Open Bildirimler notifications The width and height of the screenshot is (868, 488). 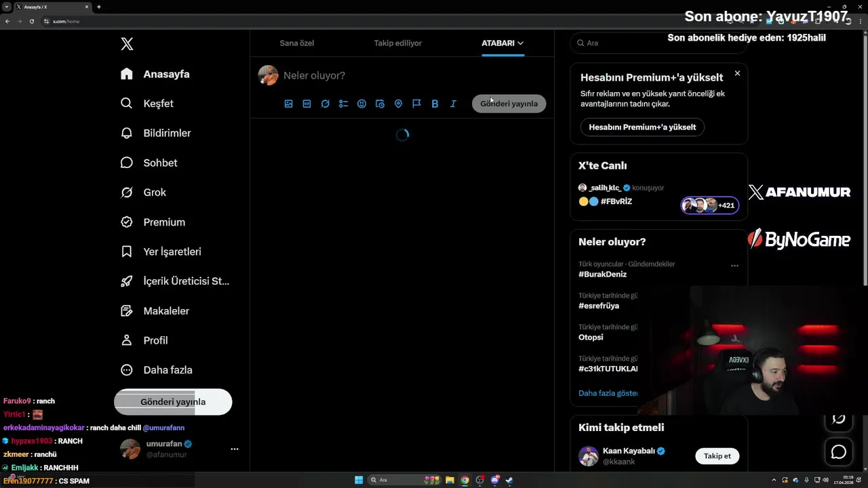pyautogui.click(x=156, y=133)
